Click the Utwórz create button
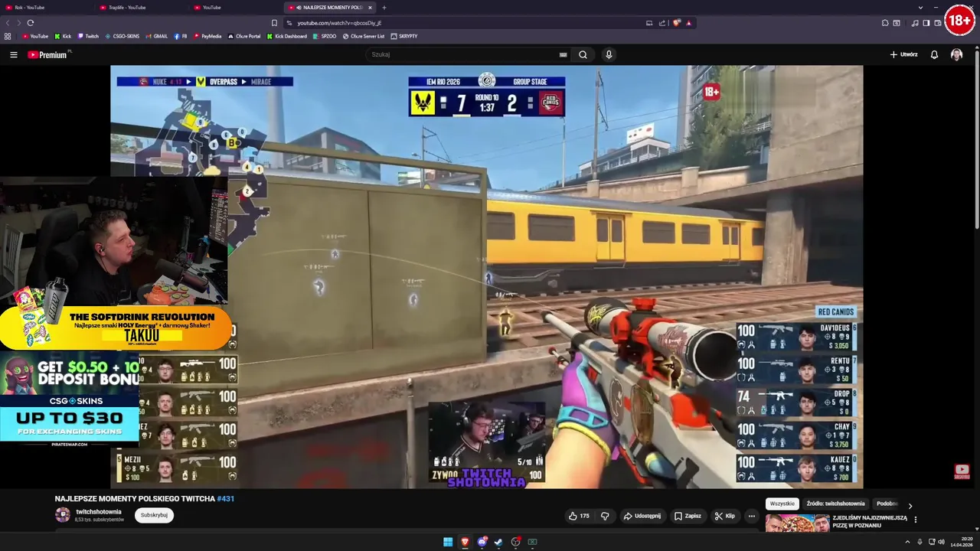The image size is (980, 551). (x=903, y=54)
